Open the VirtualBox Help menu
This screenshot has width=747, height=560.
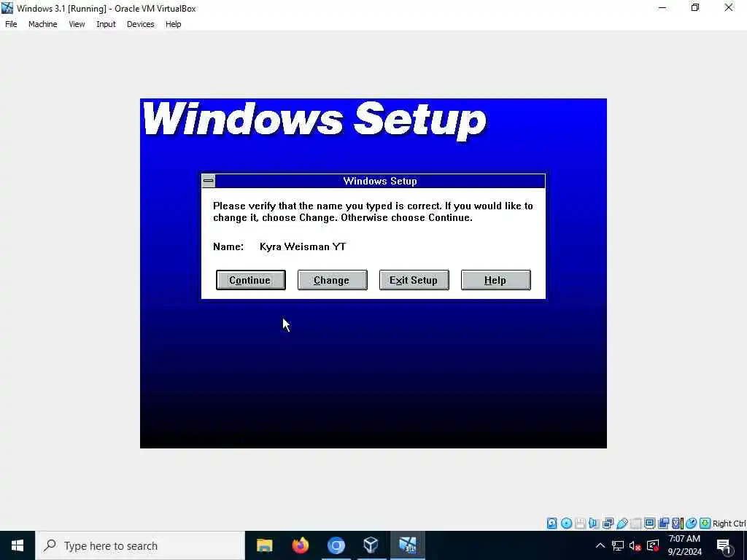point(174,24)
